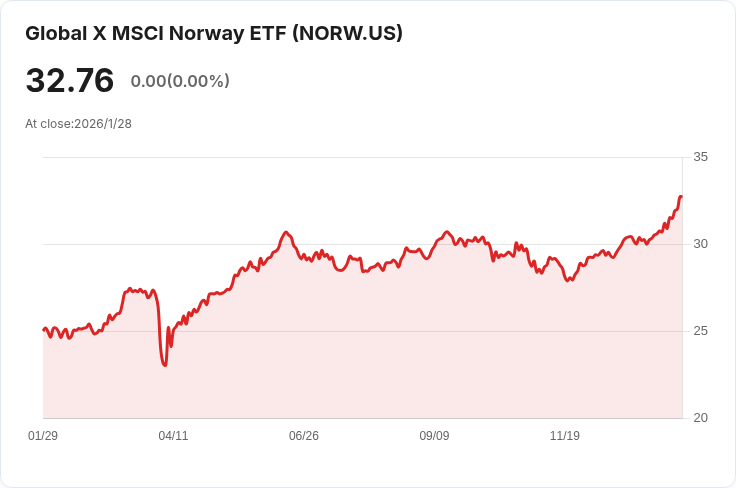Screen dimensions: 736x488
Task: Click the September peak on the price line
Action: pyautogui.click(x=447, y=232)
